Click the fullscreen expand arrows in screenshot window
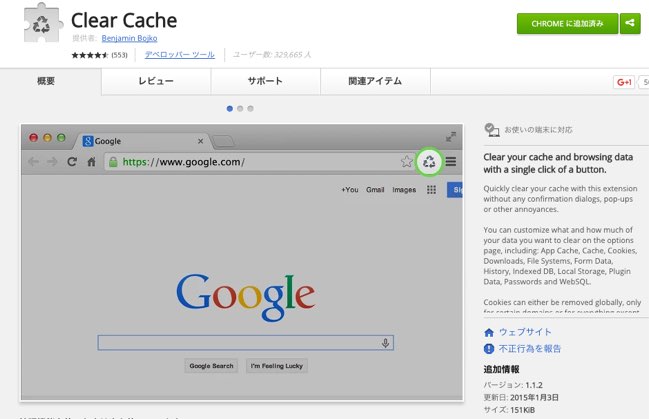Image resolution: width=649 pixels, height=419 pixels. [x=451, y=137]
